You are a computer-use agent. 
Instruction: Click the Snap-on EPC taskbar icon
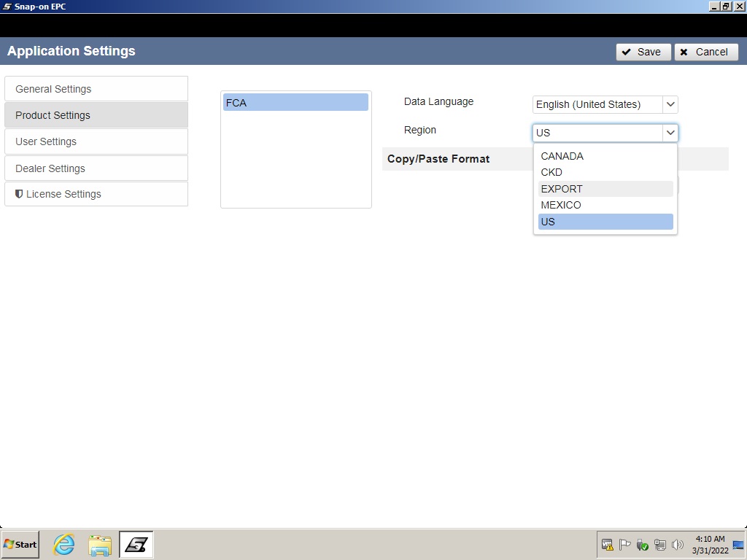tap(136, 544)
